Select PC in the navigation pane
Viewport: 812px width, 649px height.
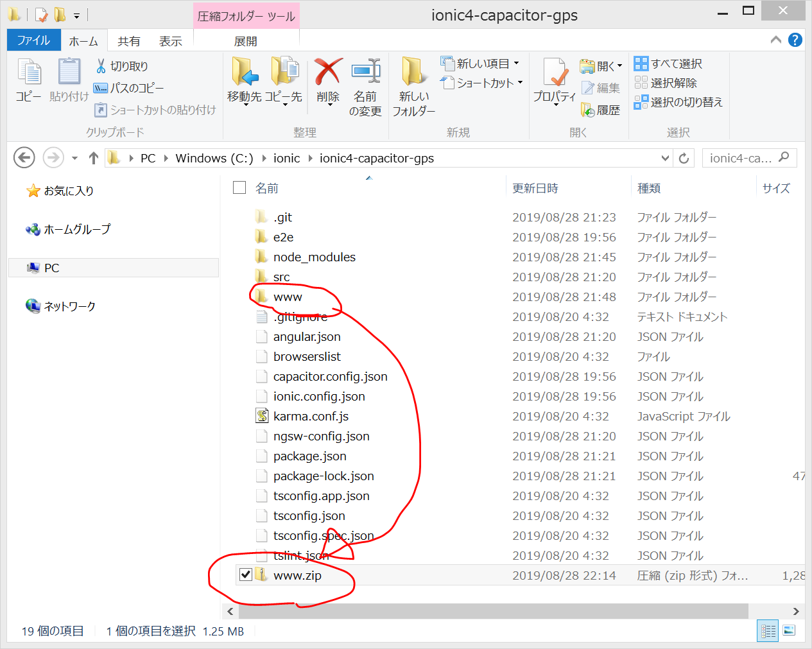point(52,268)
